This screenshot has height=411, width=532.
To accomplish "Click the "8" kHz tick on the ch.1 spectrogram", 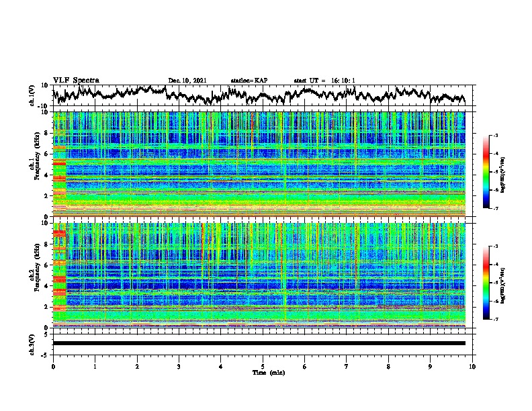I will [x=47, y=133].
